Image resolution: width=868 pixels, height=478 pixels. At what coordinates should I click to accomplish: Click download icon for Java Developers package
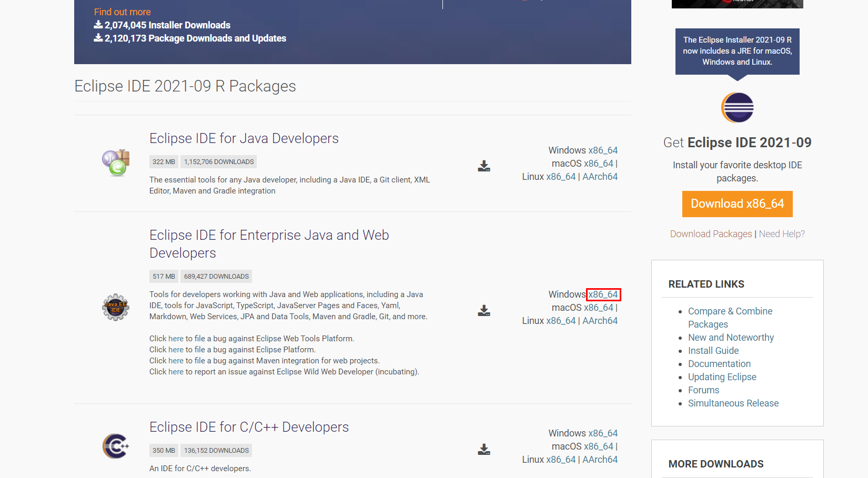click(x=484, y=166)
